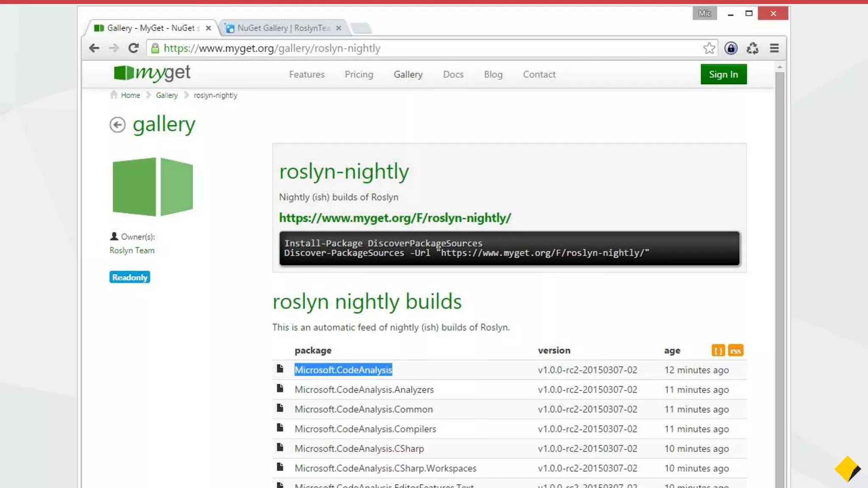
Task: Click 'Nightly (ish) builds of Roslyn' description
Action: (x=339, y=197)
